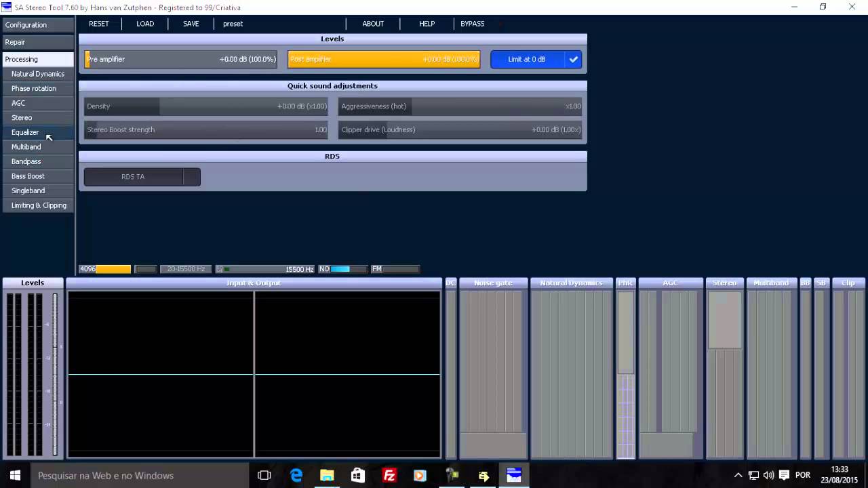868x488 pixels.
Task: Click the NO status indicator
Action: tap(343, 269)
